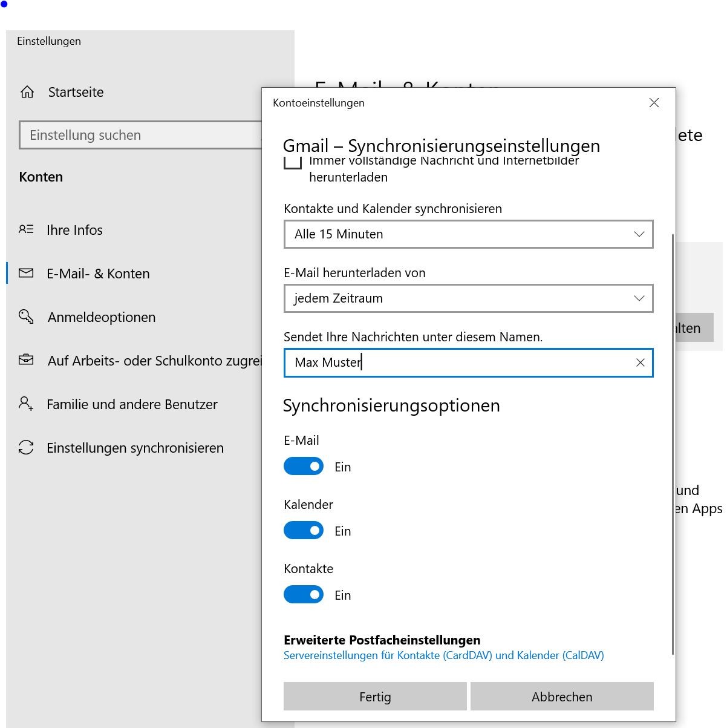Expand the E-Mail herunterladen von dropdown
The width and height of the screenshot is (727, 728).
(468, 298)
